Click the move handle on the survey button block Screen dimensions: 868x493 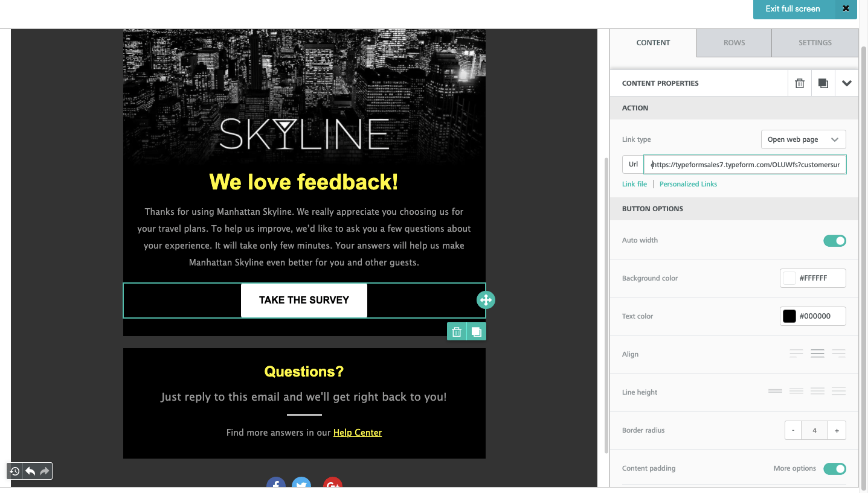(x=486, y=300)
